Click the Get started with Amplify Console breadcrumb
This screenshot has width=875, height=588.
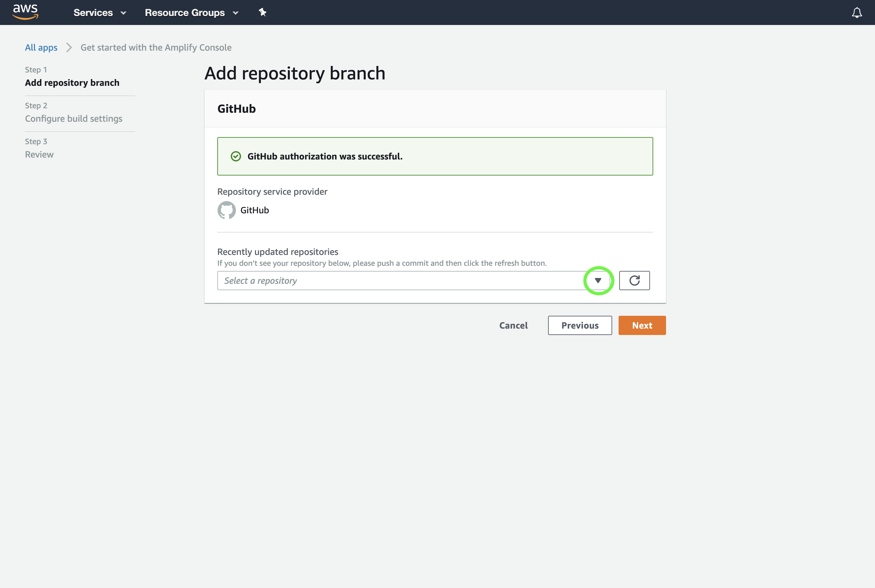click(x=156, y=46)
